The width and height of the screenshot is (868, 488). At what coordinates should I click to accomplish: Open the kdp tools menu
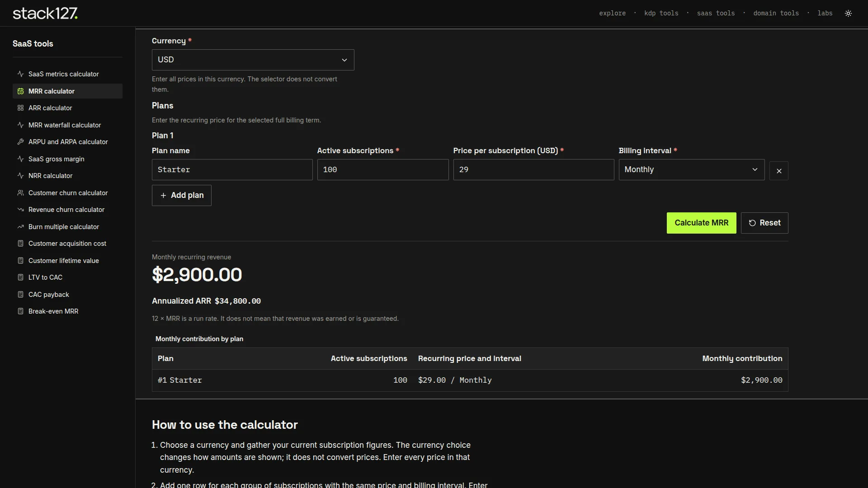coord(661,13)
